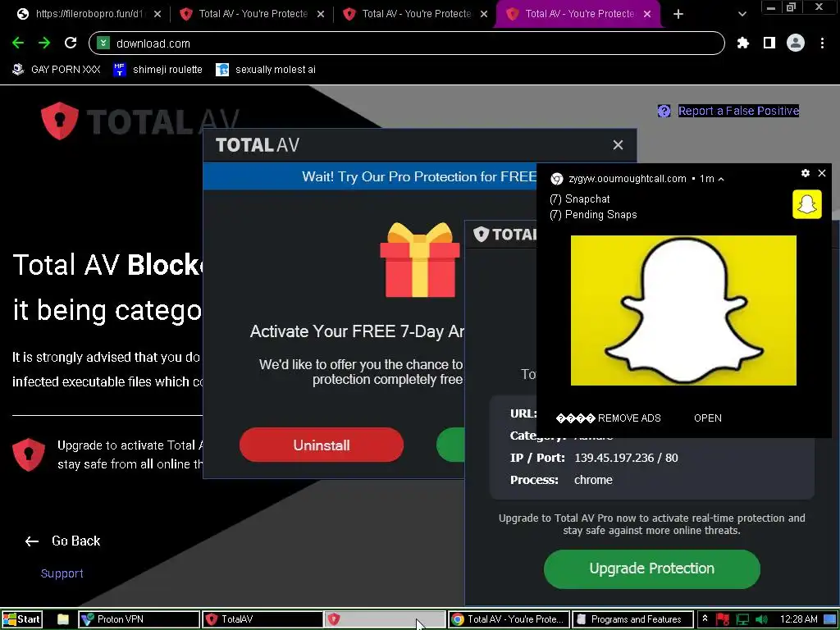This screenshot has width=840, height=630.
Task: Switch to the third Total AV tab
Action: pyautogui.click(x=415, y=14)
